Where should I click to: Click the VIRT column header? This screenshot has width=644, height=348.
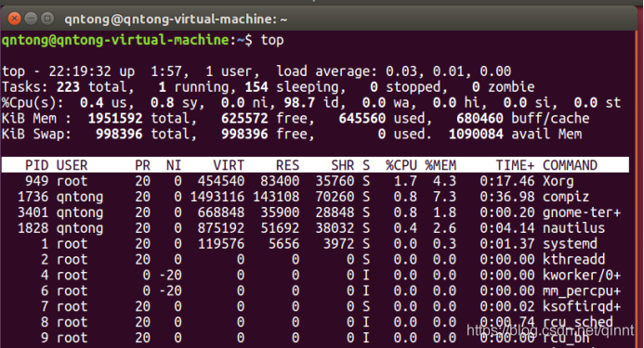pyautogui.click(x=229, y=165)
